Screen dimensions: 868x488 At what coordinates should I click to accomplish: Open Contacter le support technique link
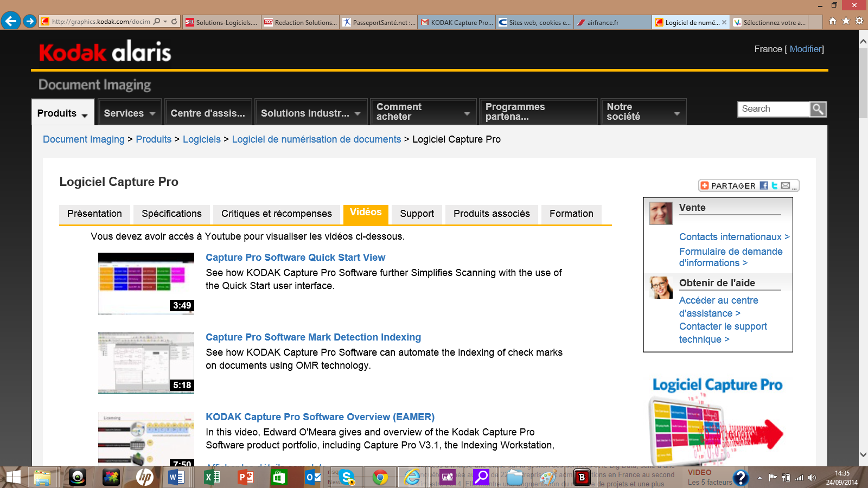click(x=723, y=333)
